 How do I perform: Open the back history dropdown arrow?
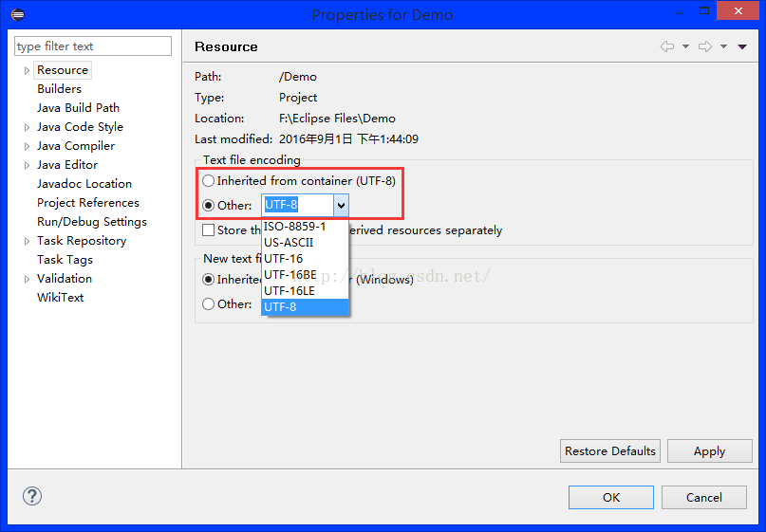click(686, 46)
